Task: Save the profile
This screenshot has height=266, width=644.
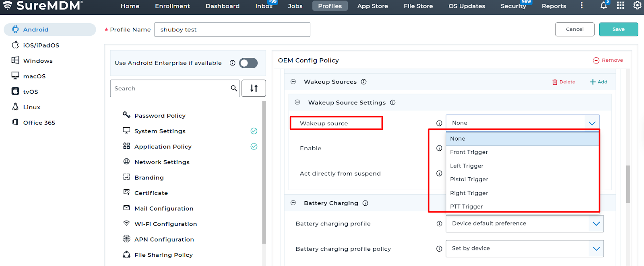Action: (x=618, y=29)
